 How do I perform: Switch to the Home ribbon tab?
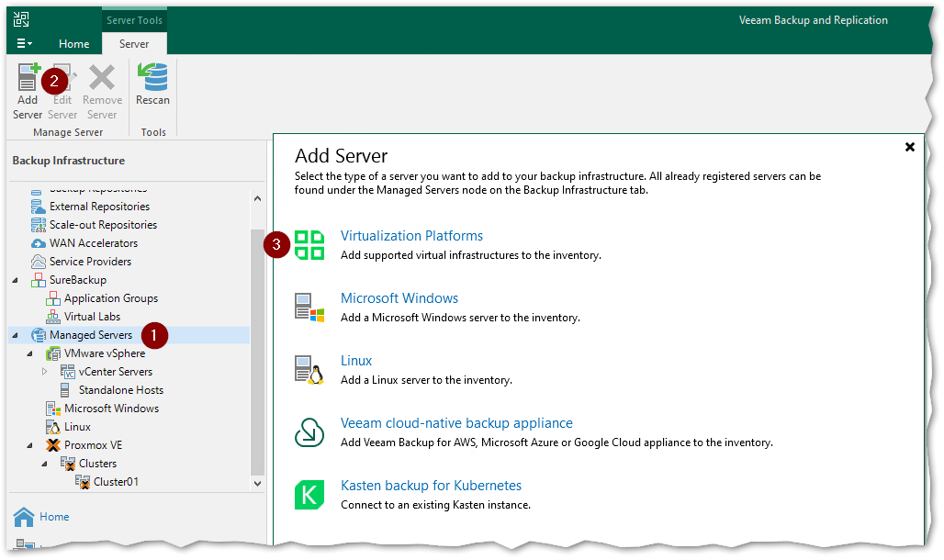point(74,43)
